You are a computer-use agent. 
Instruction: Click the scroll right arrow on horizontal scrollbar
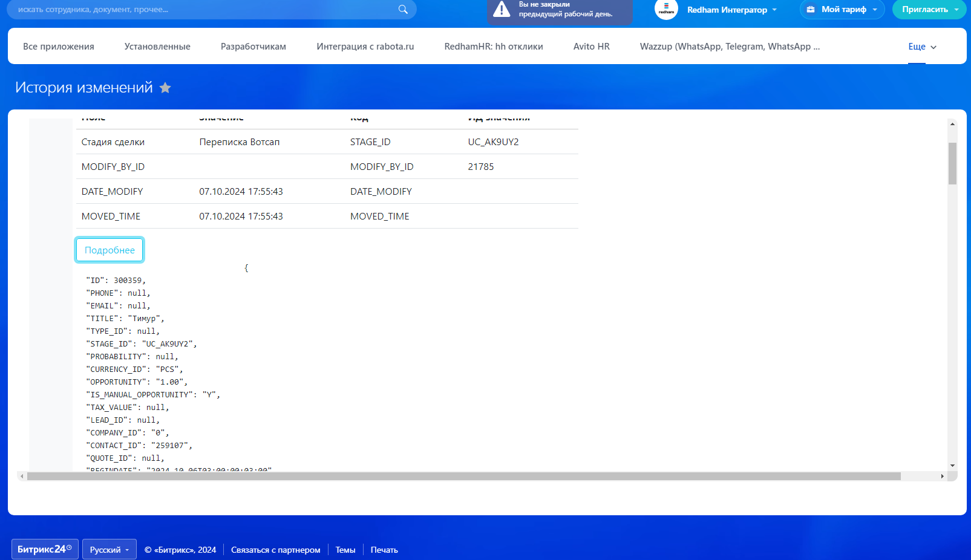tap(942, 477)
